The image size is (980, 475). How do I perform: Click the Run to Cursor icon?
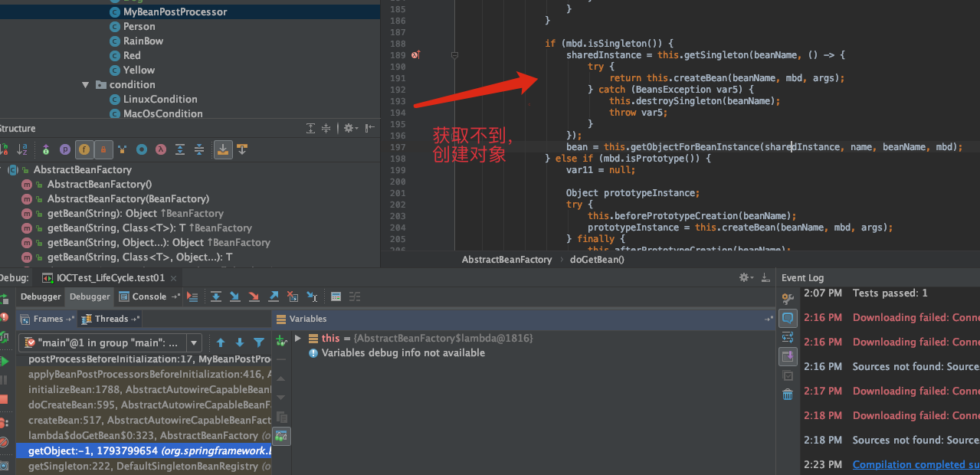(x=312, y=296)
